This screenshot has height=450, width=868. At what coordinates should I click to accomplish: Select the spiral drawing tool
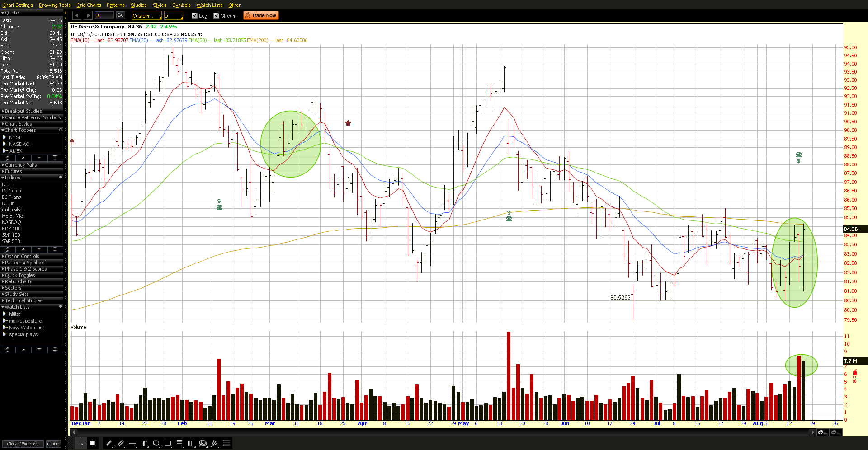tap(203, 443)
